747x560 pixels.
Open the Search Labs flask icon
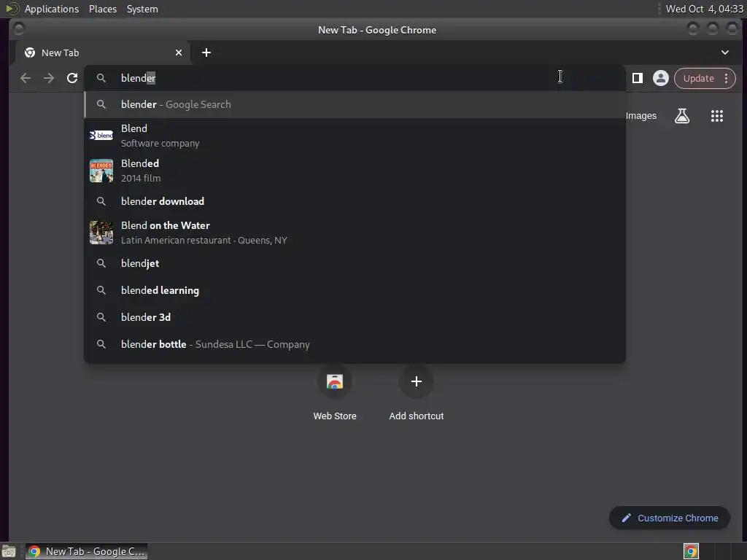pos(682,116)
